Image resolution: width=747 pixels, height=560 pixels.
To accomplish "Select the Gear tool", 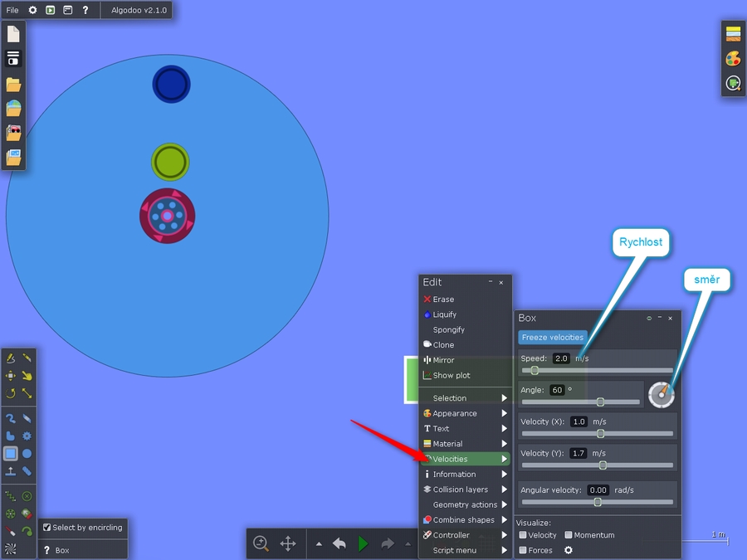I will [x=27, y=436].
